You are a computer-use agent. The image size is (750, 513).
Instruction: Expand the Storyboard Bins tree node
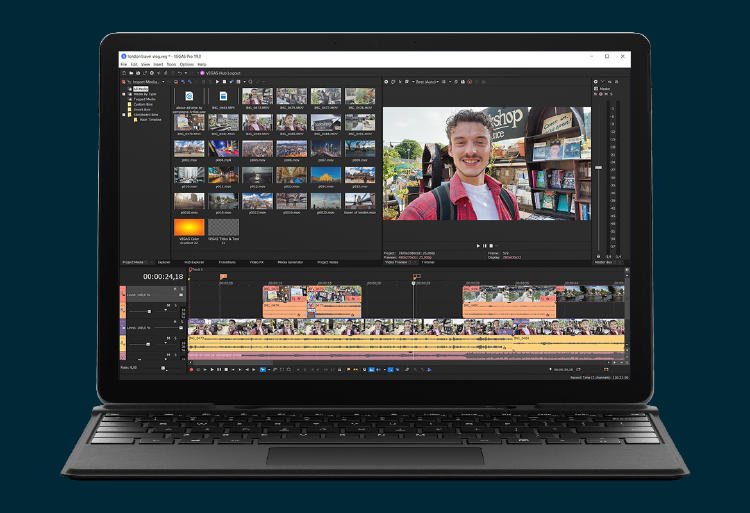click(124, 114)
